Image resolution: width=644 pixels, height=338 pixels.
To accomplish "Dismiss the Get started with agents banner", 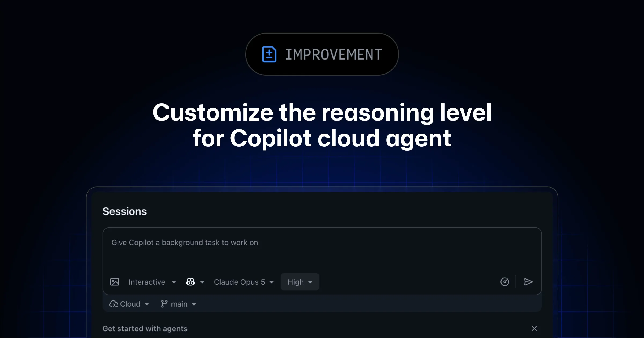I will [534, 328].
